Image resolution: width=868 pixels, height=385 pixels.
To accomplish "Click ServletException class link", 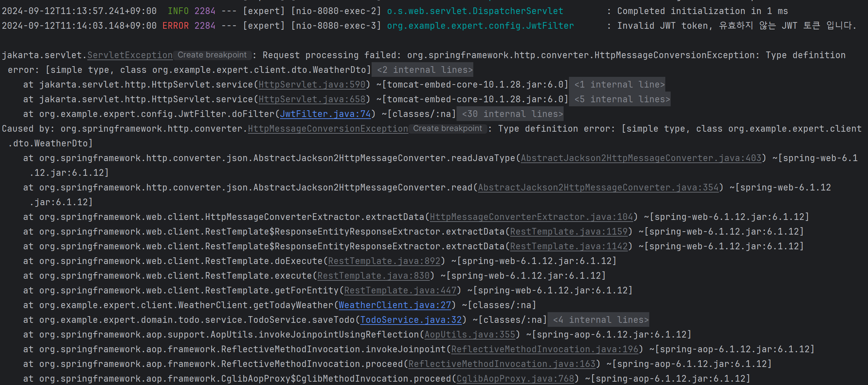I will click(130, 55).
